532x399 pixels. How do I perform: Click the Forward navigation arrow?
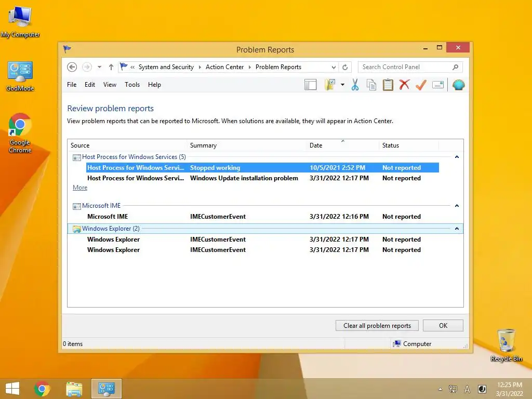click(x=87, y=67)
